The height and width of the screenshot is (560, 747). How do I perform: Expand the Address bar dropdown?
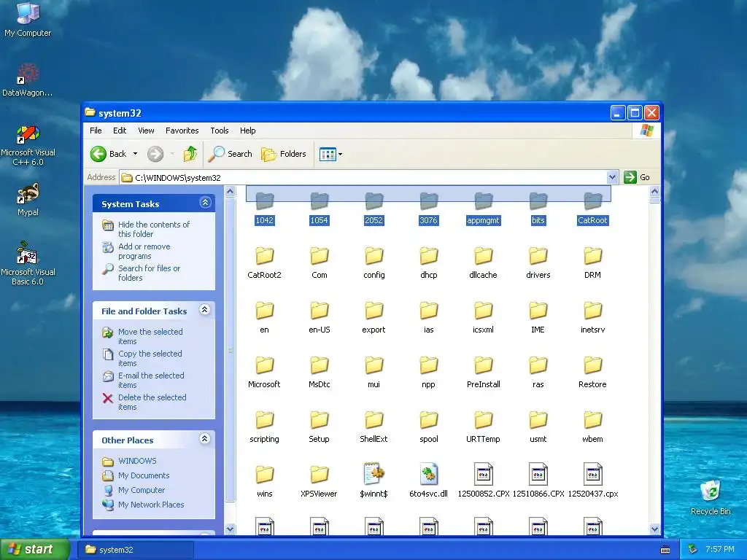[613, 178]
